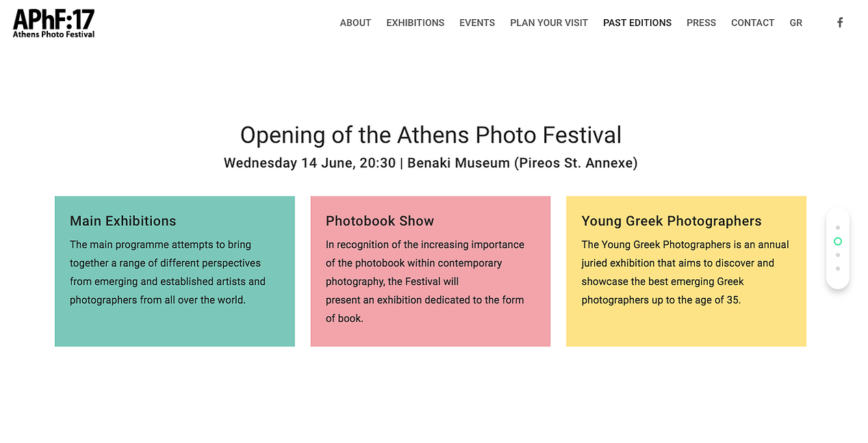Open the EVENTS menu item
Image resolution: width=868 pixels, height=443 pixels.
pos(477,23)
